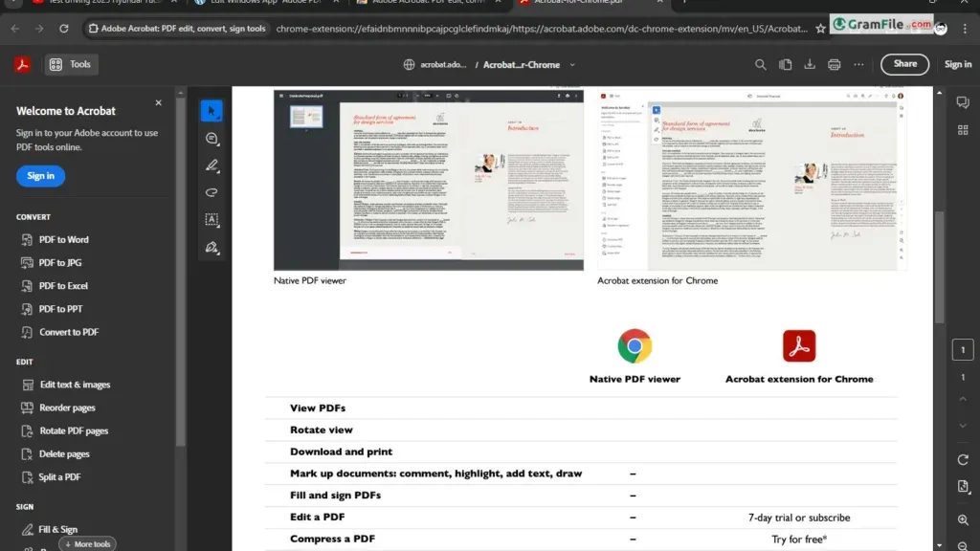980x551 pixels.
Task: Select the add text box tool
Action: 212,220
